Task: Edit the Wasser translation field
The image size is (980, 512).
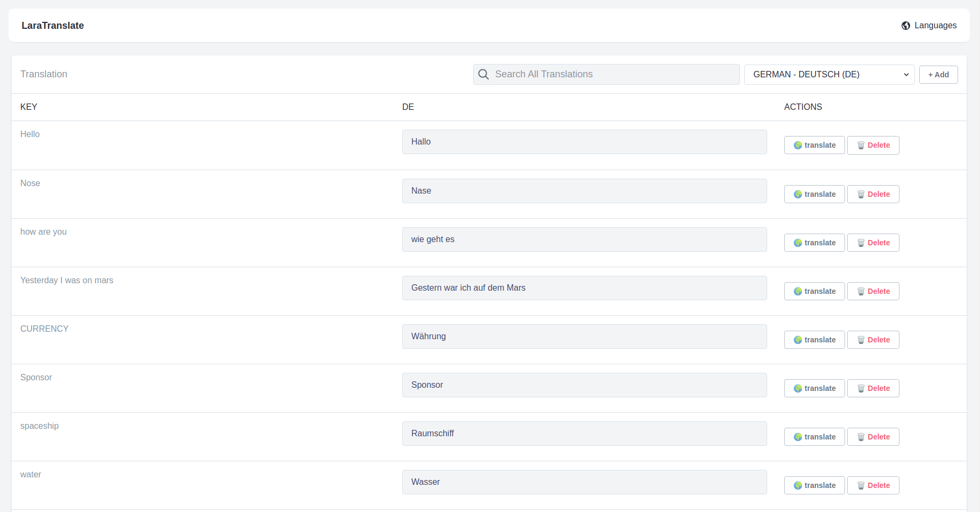Action: click(x=585, y=482)
